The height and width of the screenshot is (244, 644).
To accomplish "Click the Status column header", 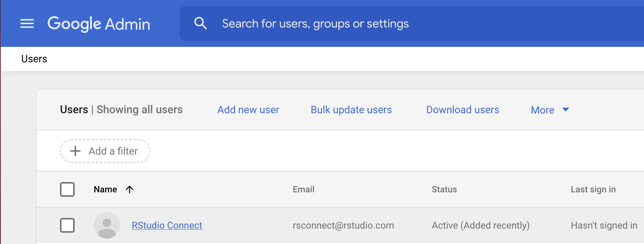I will pyautogui.click(x=444, y=189).
